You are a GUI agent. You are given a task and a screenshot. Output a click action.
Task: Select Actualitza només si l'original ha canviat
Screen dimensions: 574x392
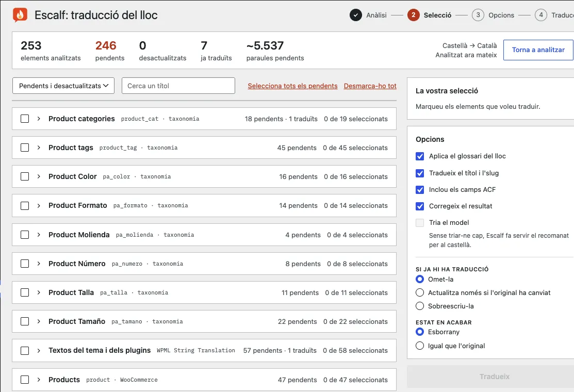[x=420, y=292]
